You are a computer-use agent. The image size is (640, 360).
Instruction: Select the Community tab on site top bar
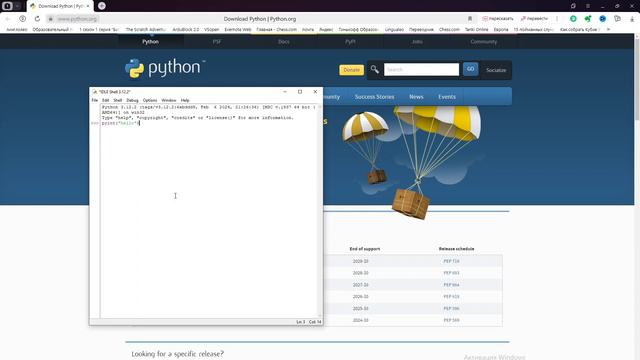click(484, 42)
